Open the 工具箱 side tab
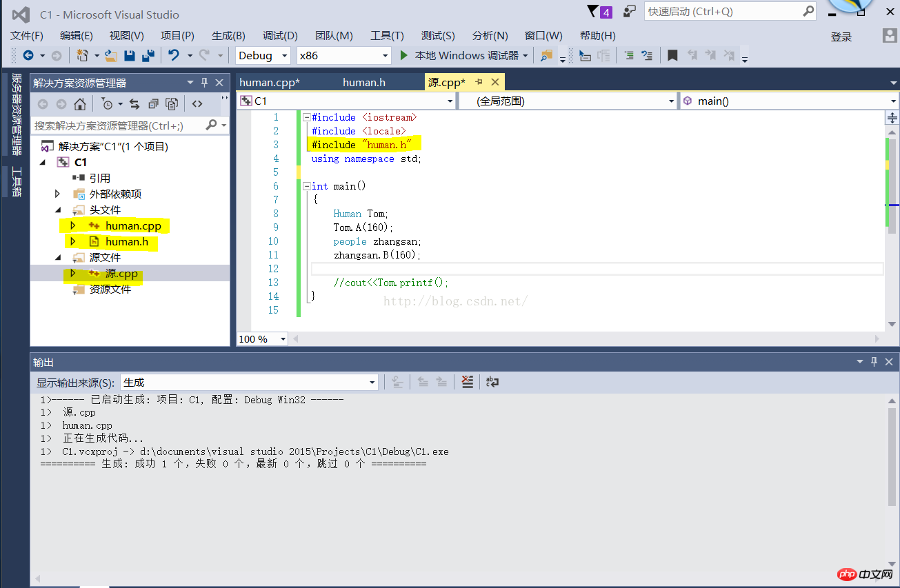Screen dimensions: 900x588 point(16,182)
